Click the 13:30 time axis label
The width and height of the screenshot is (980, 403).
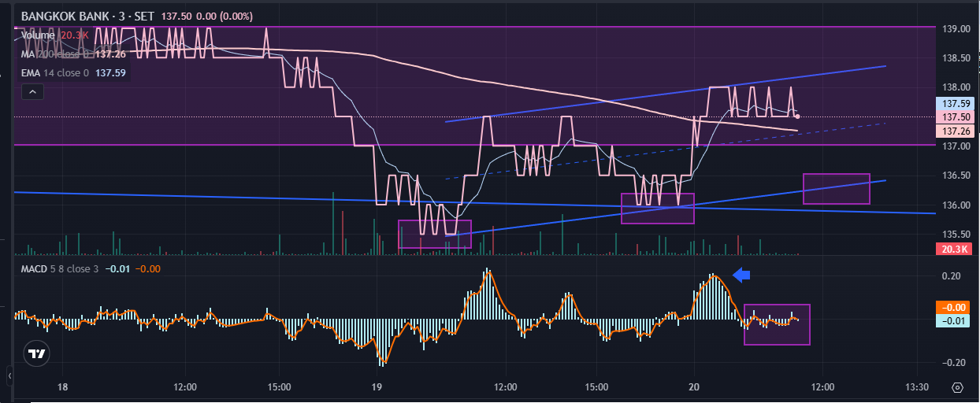pos(918,387)
